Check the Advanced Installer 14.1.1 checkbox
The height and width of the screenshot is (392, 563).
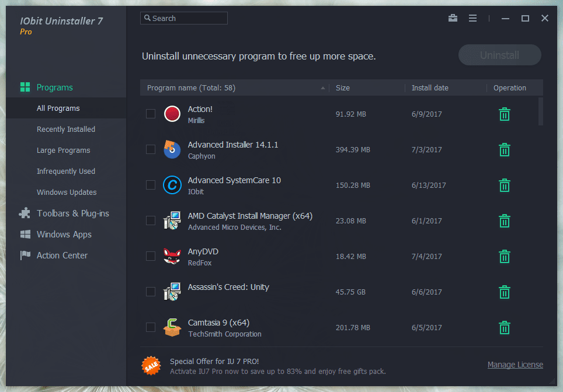151,149
